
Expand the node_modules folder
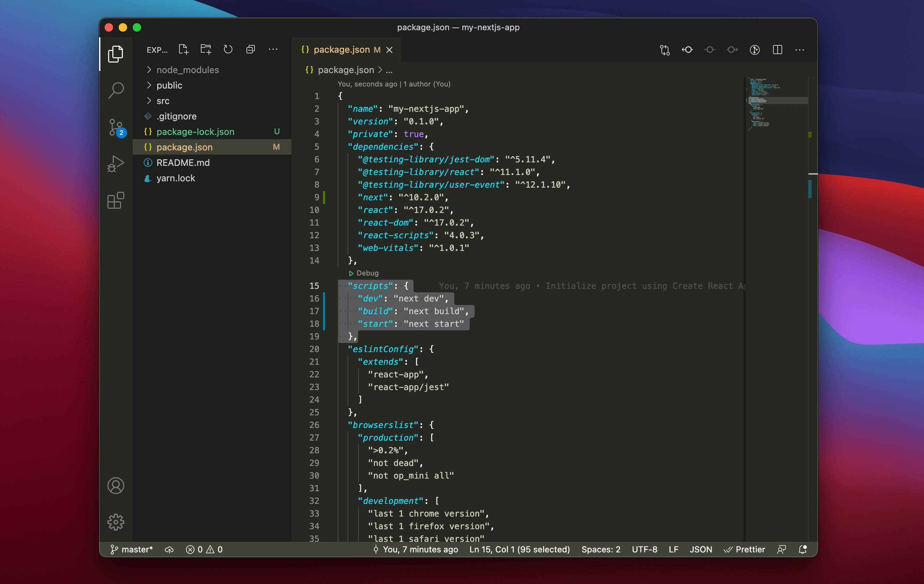click(187, 70)
